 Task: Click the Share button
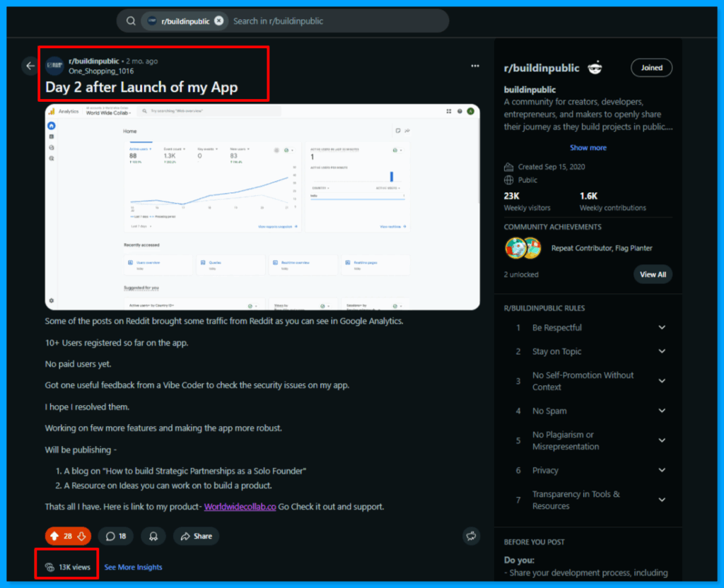pyautogui.click(x=197, y=536)
